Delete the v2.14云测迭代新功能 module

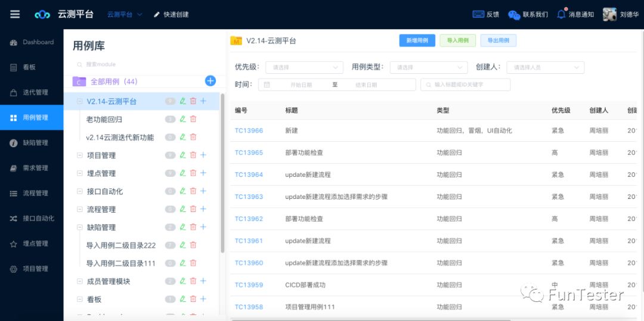coord(193,138)
